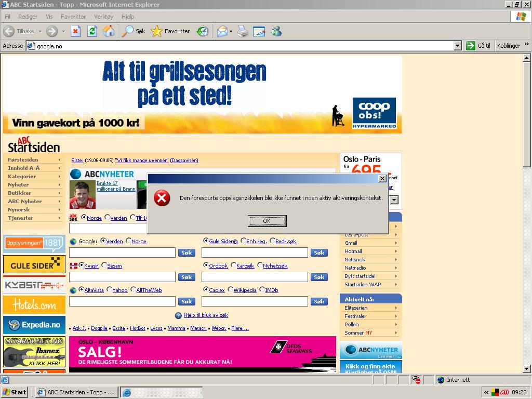Click the popup blocked icon in status bar

point(416,380)
